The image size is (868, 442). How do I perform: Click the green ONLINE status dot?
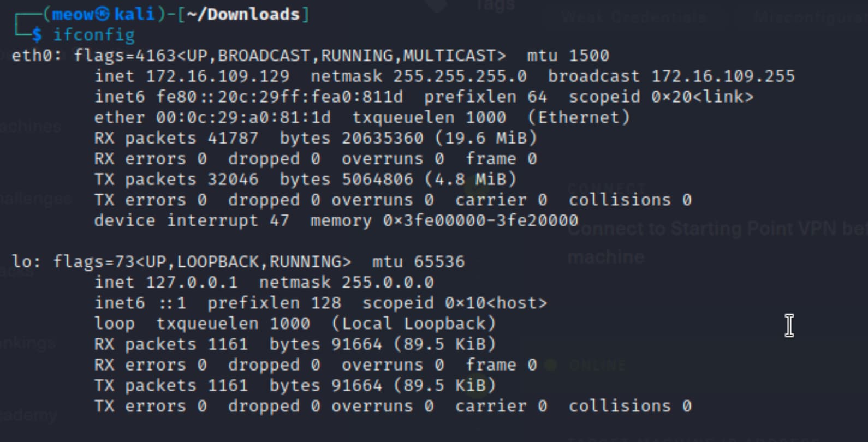click(x=550, y=365)
